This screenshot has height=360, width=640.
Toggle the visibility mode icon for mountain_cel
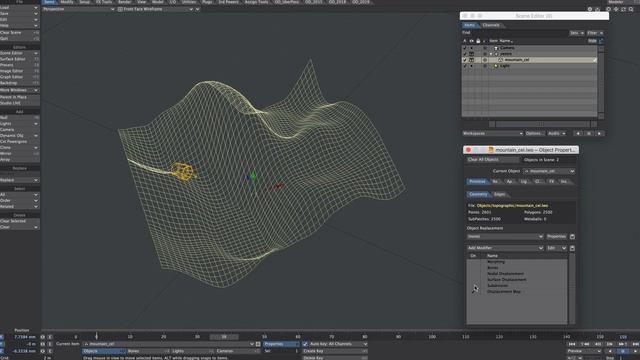point(471,60)
